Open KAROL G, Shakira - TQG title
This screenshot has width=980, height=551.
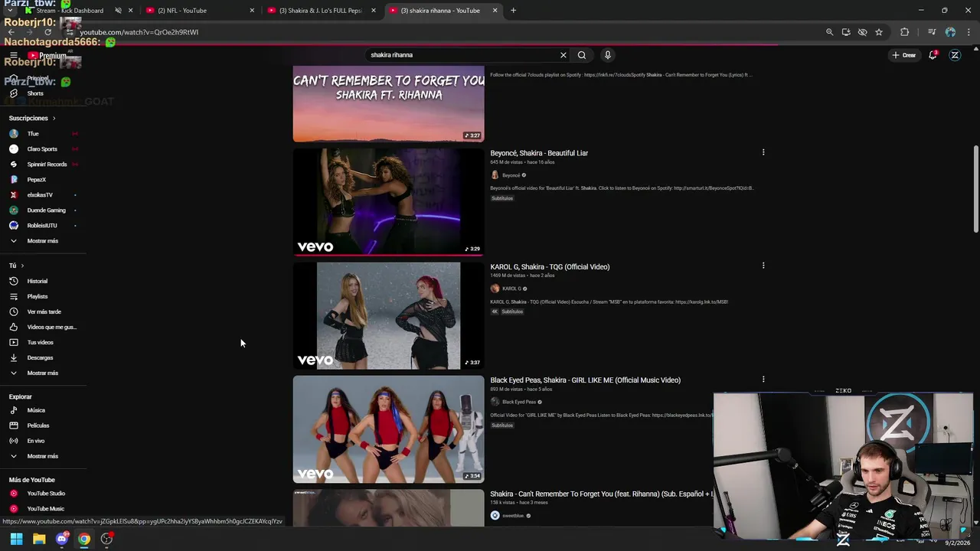click(550, 267)
